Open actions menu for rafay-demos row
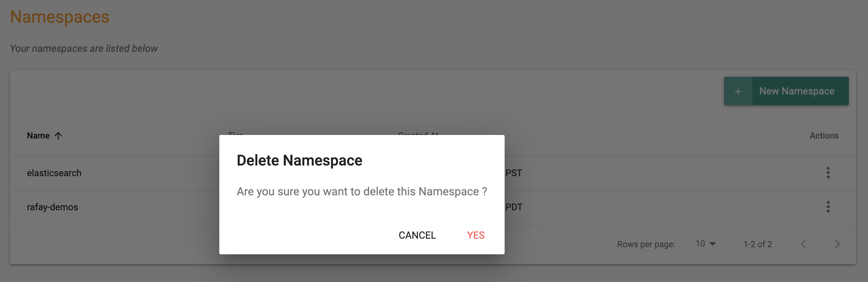This screenshot has height=282, width=868. (x=828, y=207)
